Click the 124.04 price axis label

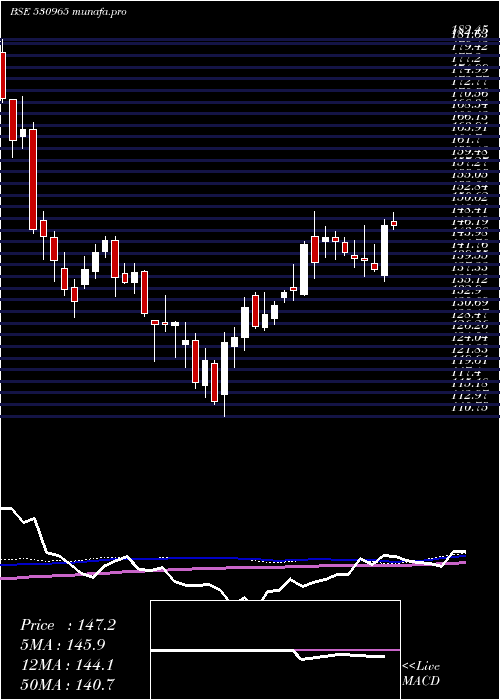(x=469, y=337)
